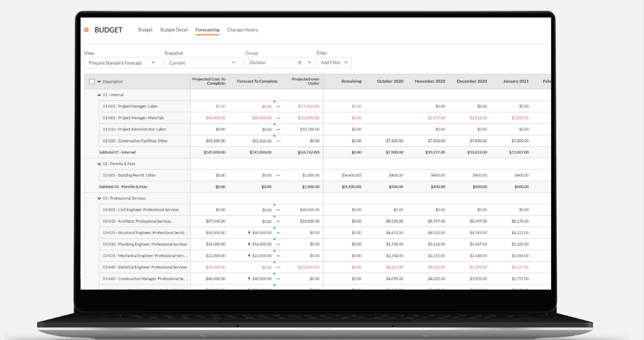Open the ellipsis menu for Mechanical Engineer row
The image size is (644, 340).
[278, 256]
